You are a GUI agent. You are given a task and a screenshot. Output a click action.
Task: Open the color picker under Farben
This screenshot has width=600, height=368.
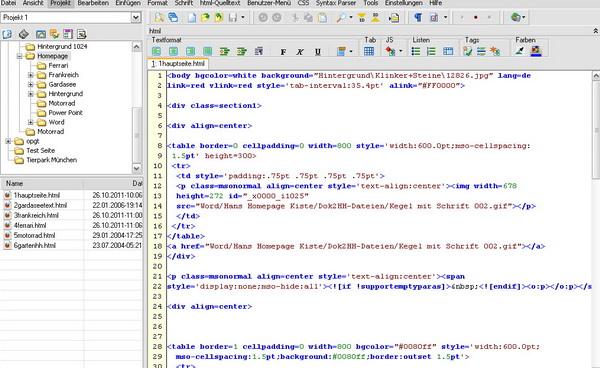pyautogui.click(x=536, y=51)
